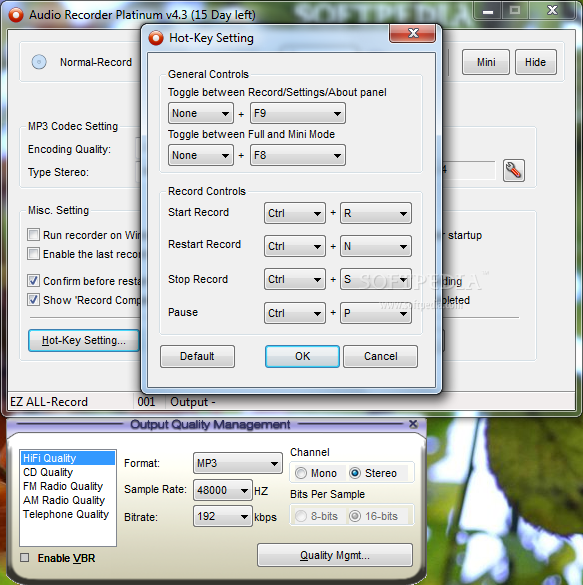Click the 001 status bar entry
Image resolution: width=583 pixels, height=585 pixels.
point(146,402)
